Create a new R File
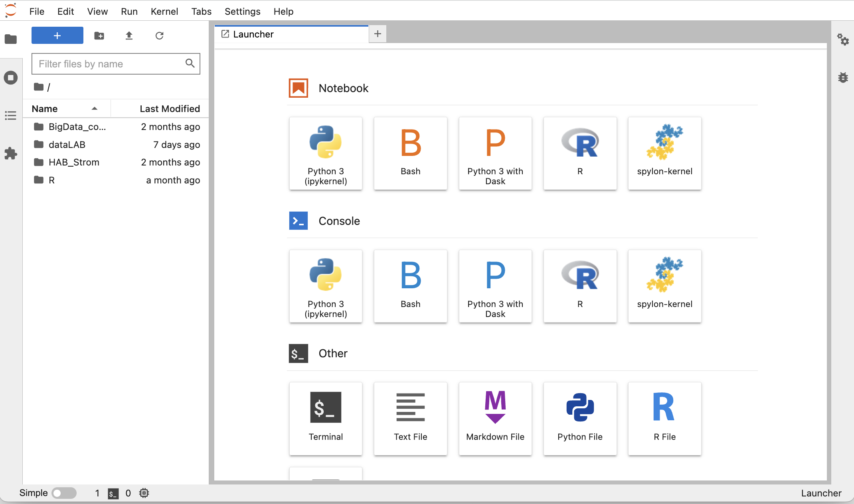 click(x=665, y=419)
